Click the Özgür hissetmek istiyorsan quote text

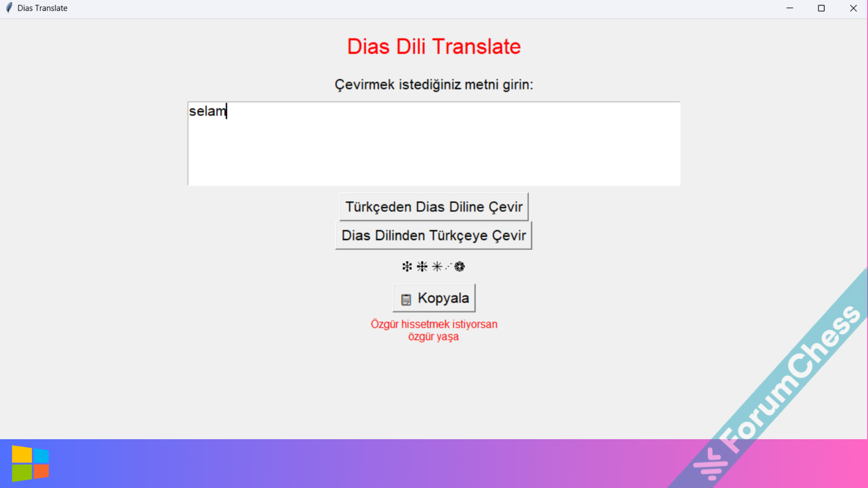434,330
